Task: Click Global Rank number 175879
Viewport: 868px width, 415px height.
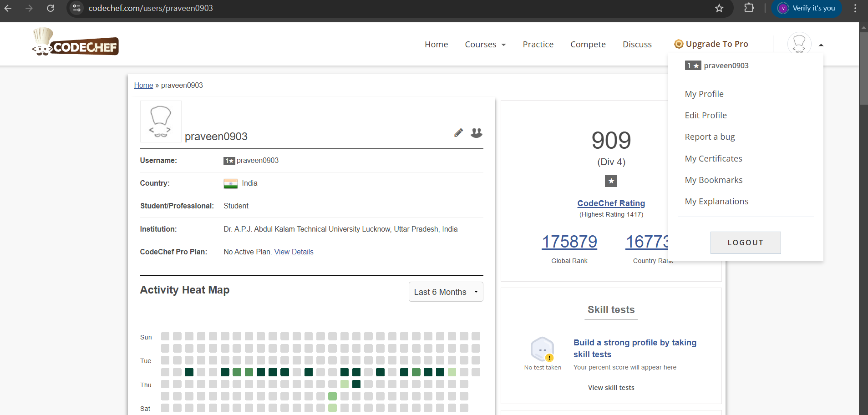Action: point(569,242)
